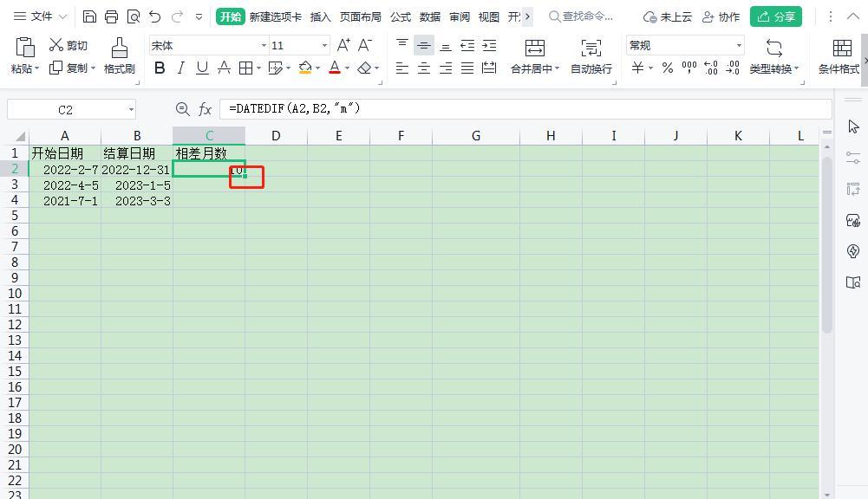Click the eraser clear formatting icon
868x499 pixels.
364,68
